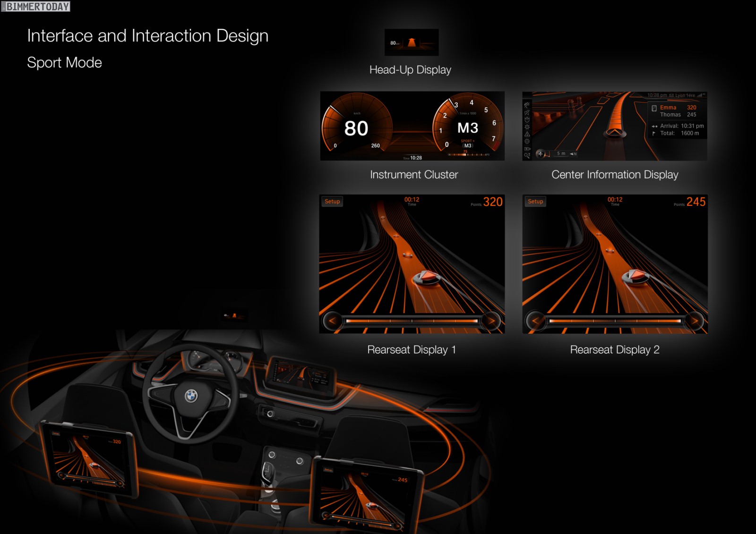The width and height of the screenshot is (756, 534).
Task: Click the battery icon in navigation sidebar
Action: click(x=527, y=148)
